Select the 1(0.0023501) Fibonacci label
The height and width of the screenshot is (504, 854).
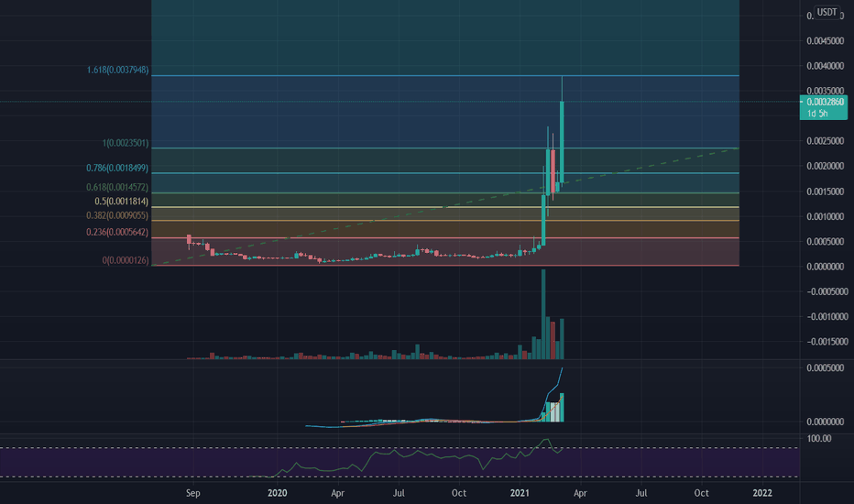[x=126, y=143]
